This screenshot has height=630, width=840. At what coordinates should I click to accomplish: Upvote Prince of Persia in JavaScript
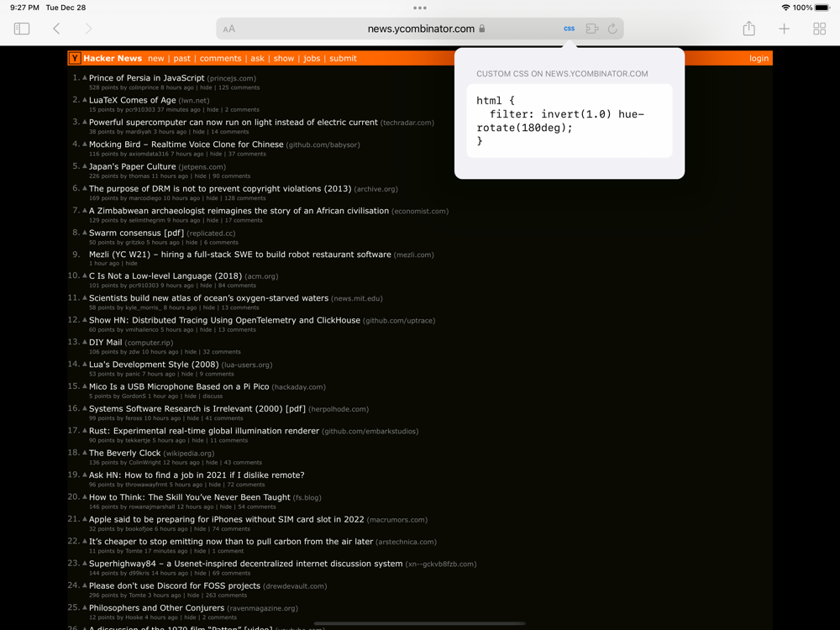pyautogui.click(x=85, y=77)
